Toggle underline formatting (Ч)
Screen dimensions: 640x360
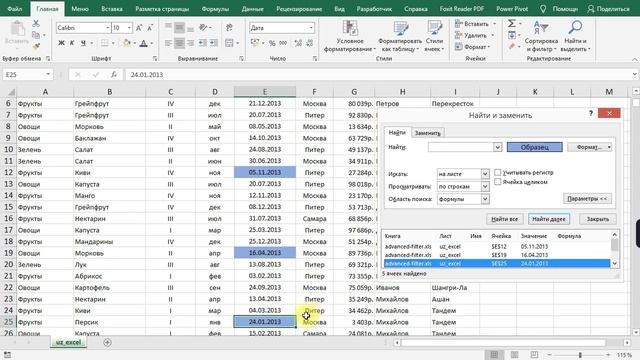(83, 43)
